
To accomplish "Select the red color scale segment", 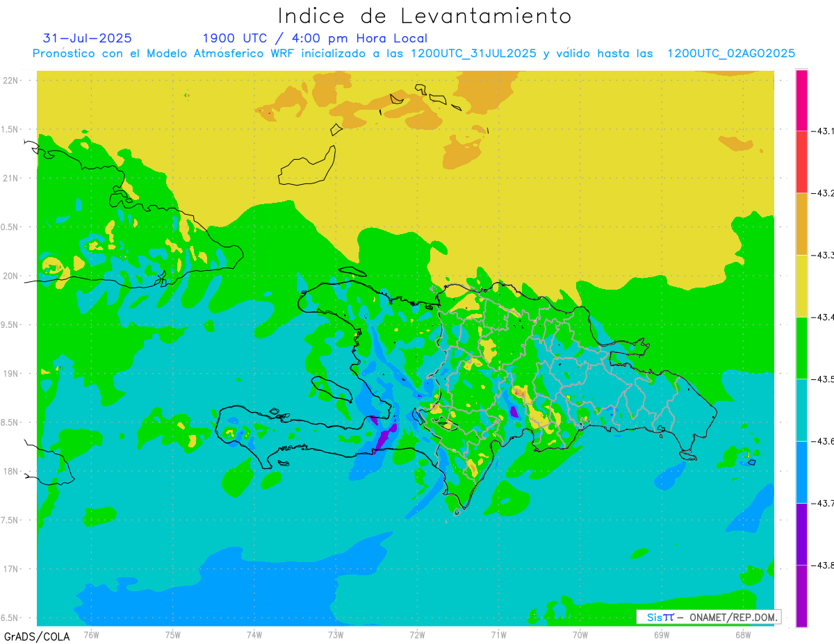I will point(801,162).
